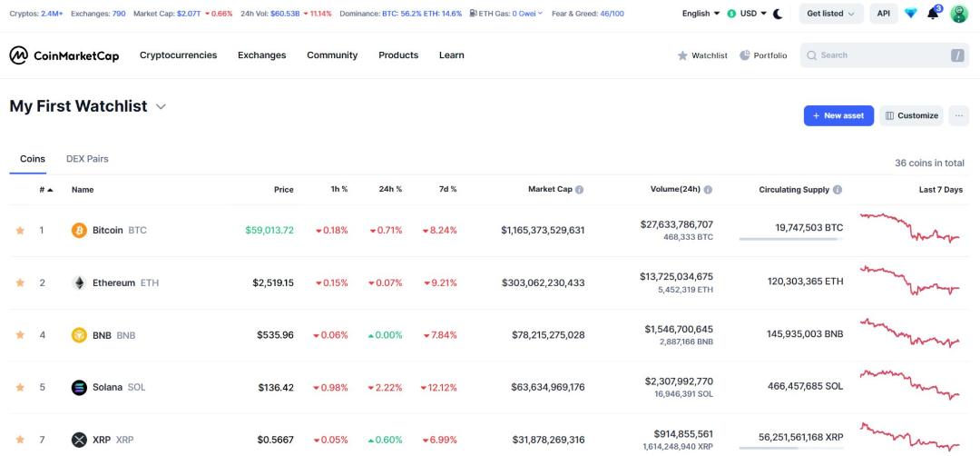The image size is (980, 456).
Task: Sort by 1h % column header
Action: (x=339, y=190)
